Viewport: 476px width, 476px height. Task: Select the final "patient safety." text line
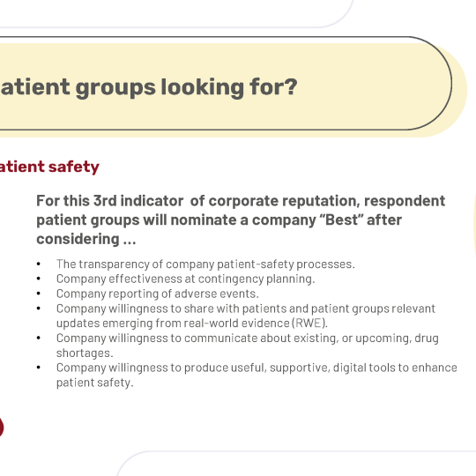point(95,383)
